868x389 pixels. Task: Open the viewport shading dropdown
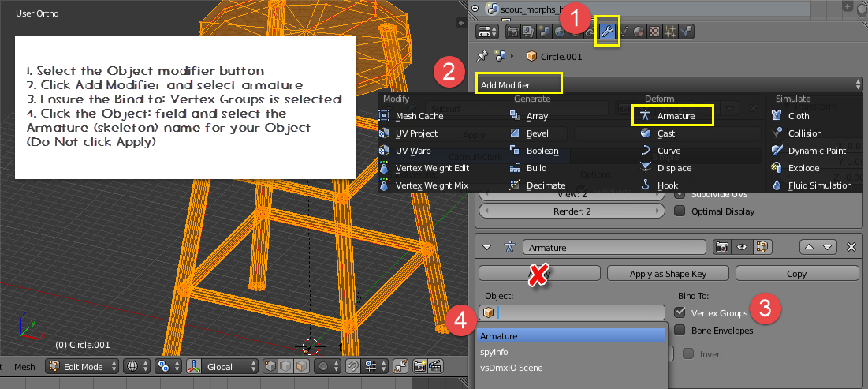(x=136, y=366)
